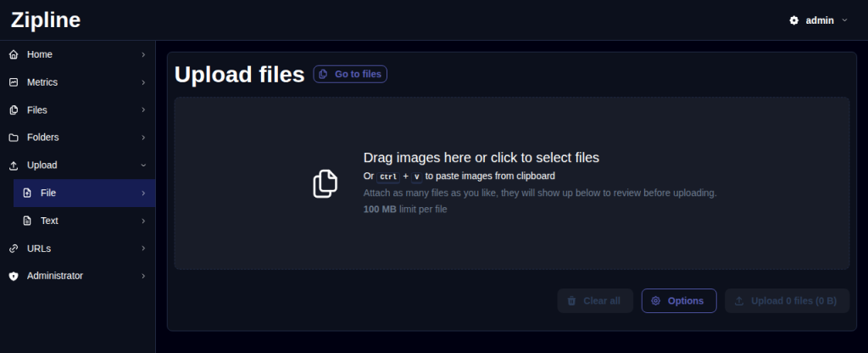
Task: Select the Text upload submenu item
Action: [84, 221]
